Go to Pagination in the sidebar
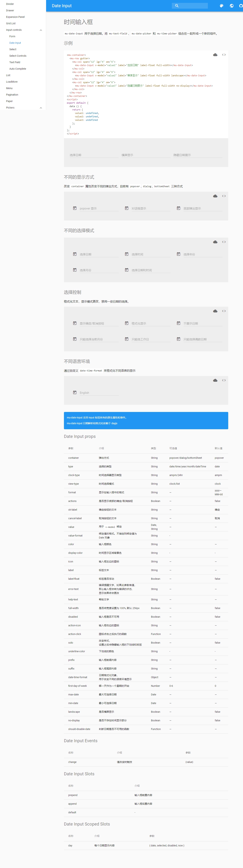 (x=12, y=95)
